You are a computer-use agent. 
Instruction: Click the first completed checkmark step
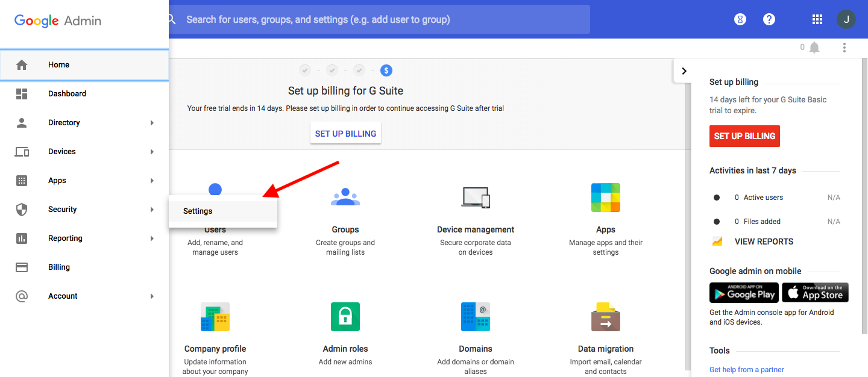point(305,70)
